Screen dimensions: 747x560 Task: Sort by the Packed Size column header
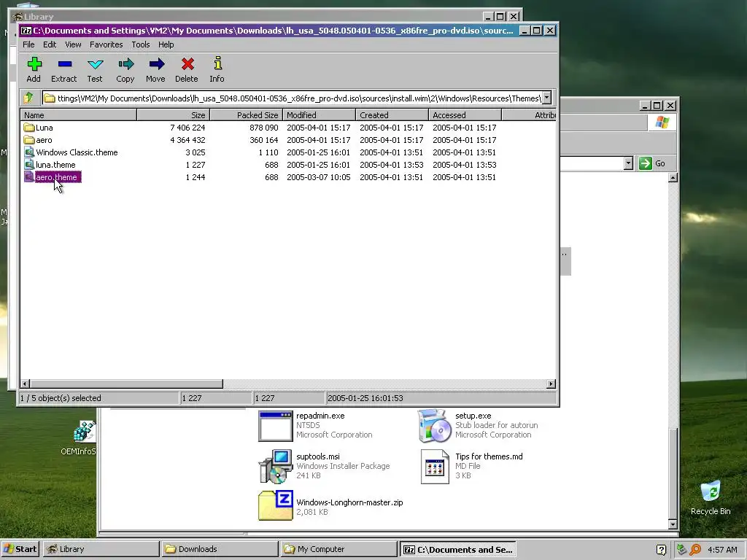coord(247,114)
